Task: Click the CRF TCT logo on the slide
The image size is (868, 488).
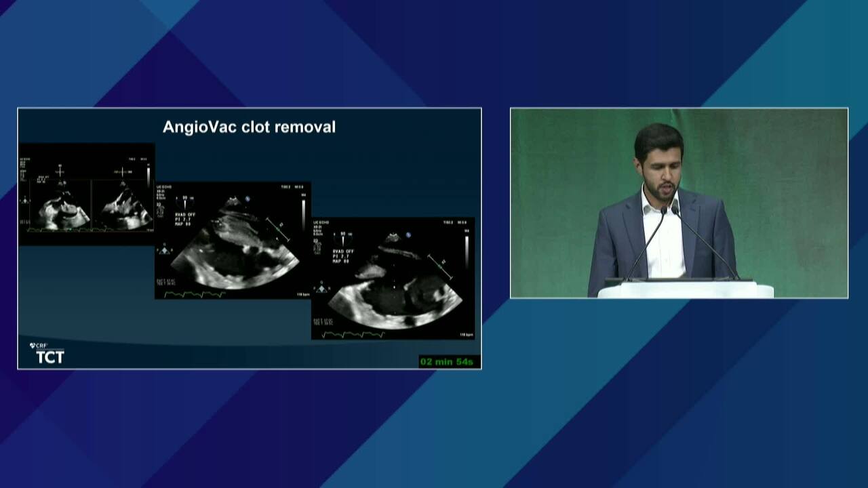Action: coord(47,353)
